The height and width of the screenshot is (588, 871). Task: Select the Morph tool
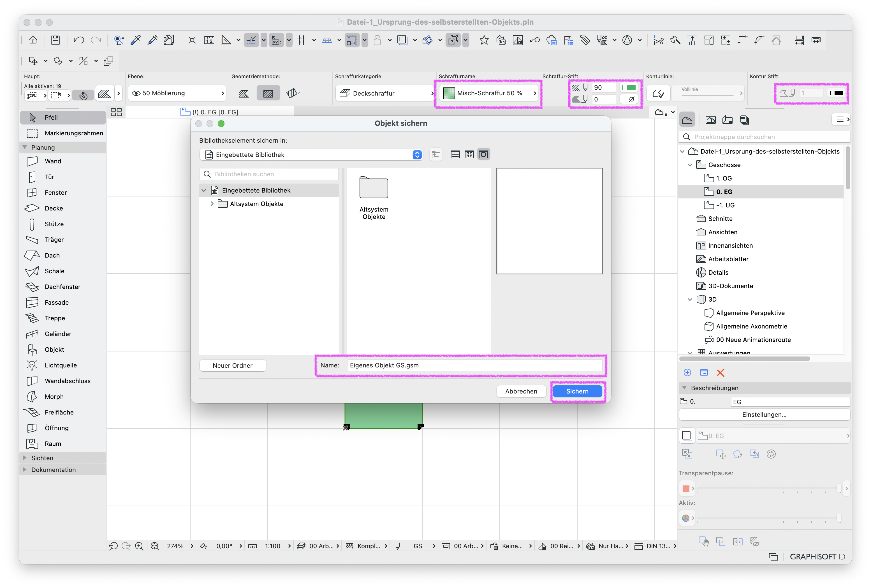(62, 397)
